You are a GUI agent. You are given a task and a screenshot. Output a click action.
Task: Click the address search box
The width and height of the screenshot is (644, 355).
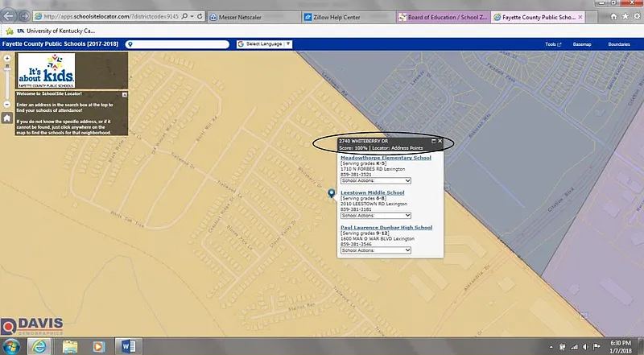178,44
